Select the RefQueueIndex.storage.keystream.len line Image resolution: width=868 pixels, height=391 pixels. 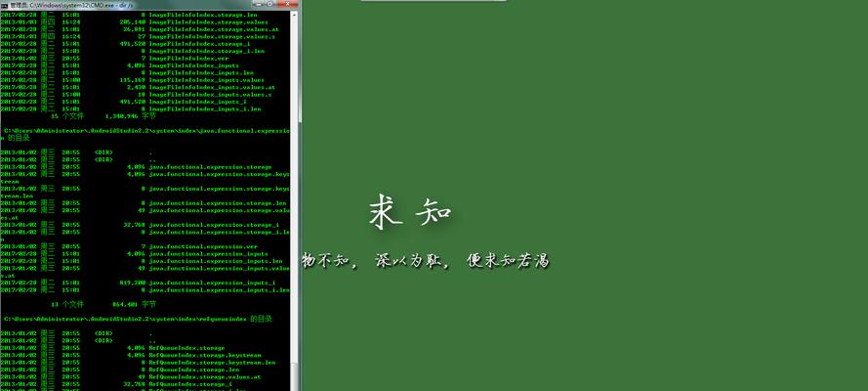pyautogui.click(x=138, y=363)
